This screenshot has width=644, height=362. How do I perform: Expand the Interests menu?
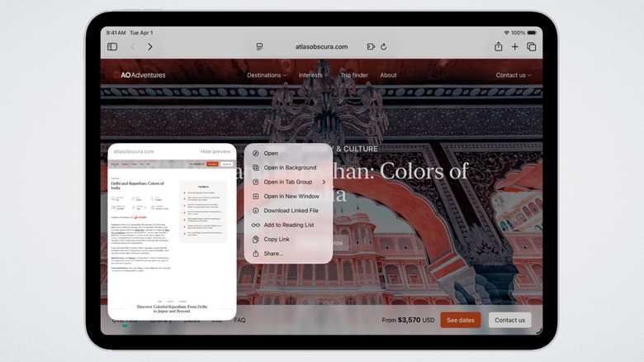coord(313,75)
